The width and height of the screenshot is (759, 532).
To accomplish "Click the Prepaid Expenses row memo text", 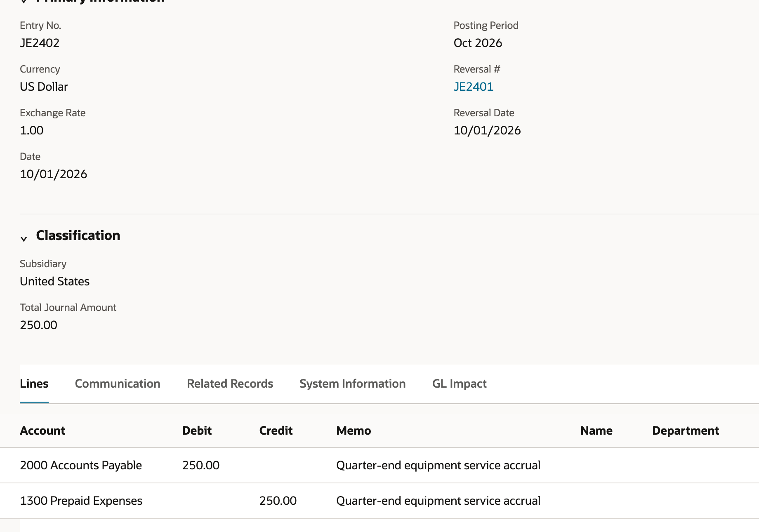I will tap(438, 501).
